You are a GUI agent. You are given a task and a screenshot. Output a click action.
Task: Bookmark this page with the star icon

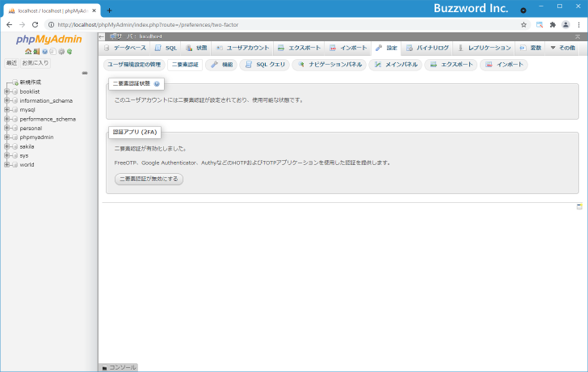[x=524, y=25]
